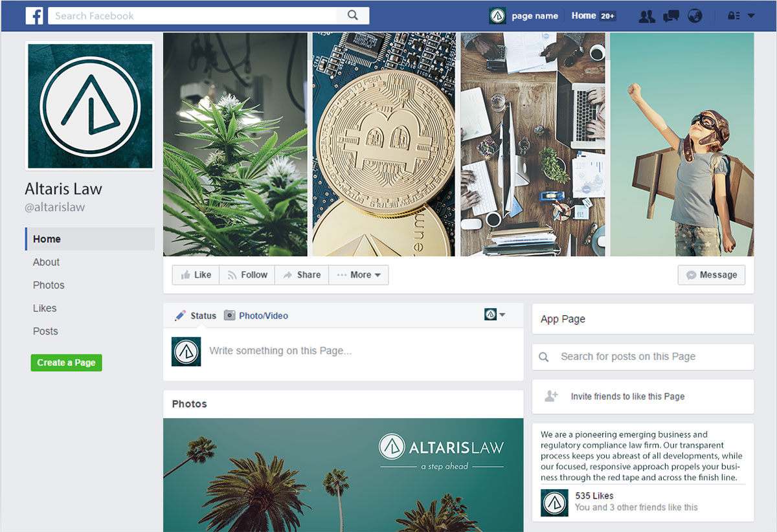The width and height of the screenshot is (777, 532).
Task: Follow the page
Action: 247,275
